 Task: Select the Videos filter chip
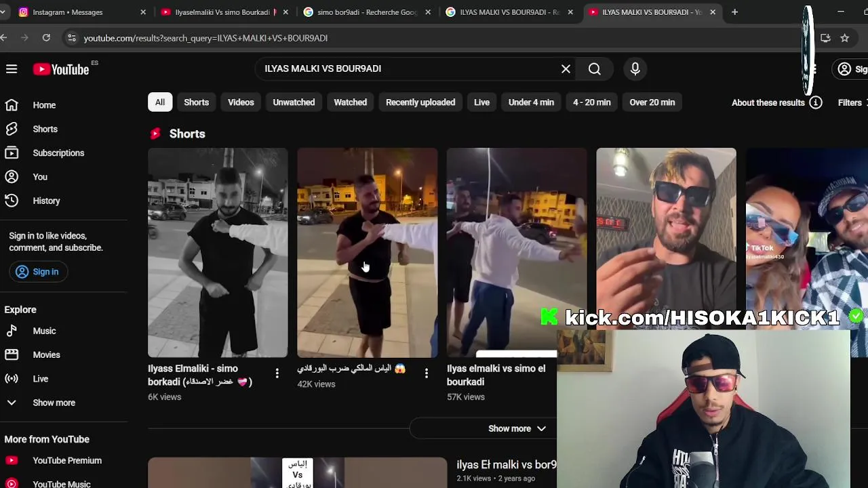pos(241,102)
